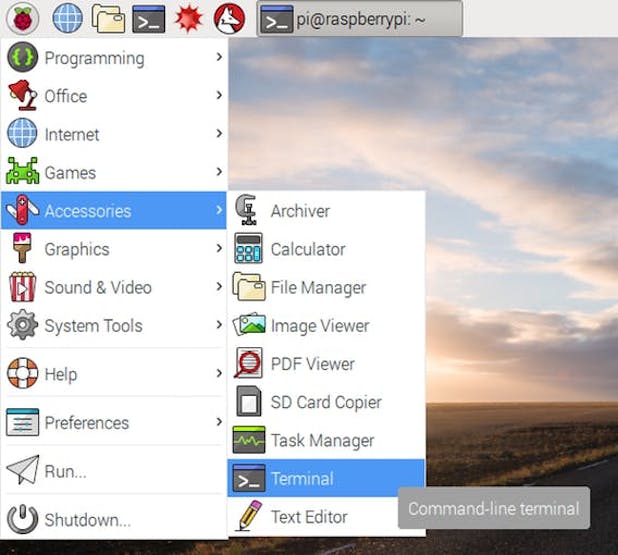
Task: Open the Games menu category
Action: pos(114,172)
